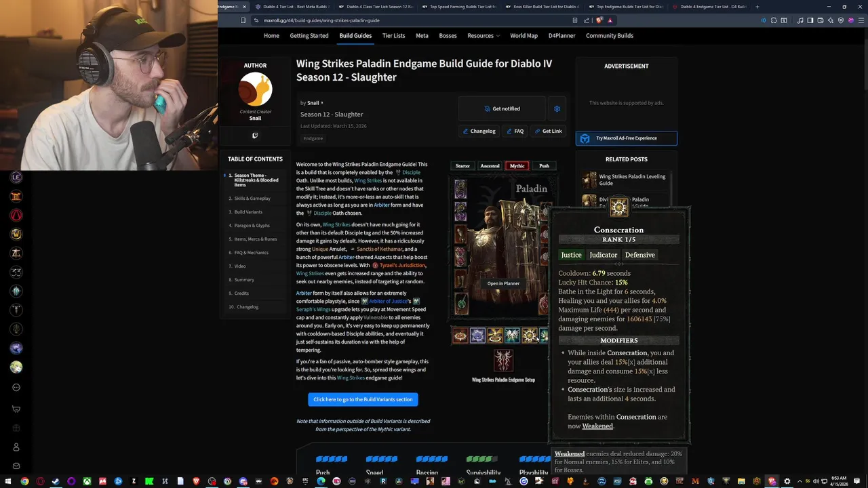
Task: Go to the Home nav item
Action: click(x=271, y=36)
